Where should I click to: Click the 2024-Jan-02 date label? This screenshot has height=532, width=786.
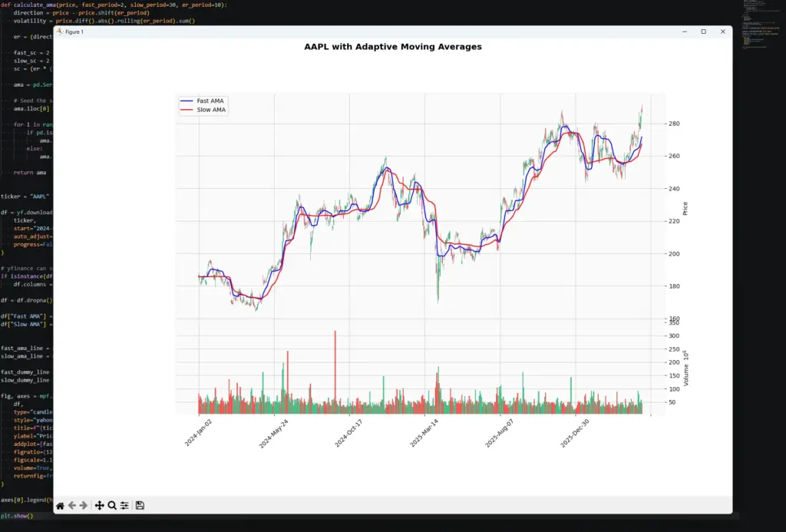pos(199,433)
